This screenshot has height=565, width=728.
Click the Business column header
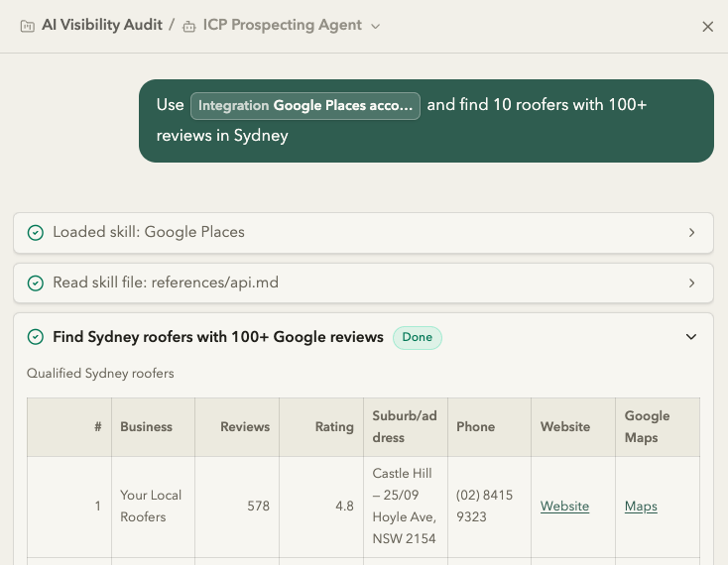pos(153,427)
